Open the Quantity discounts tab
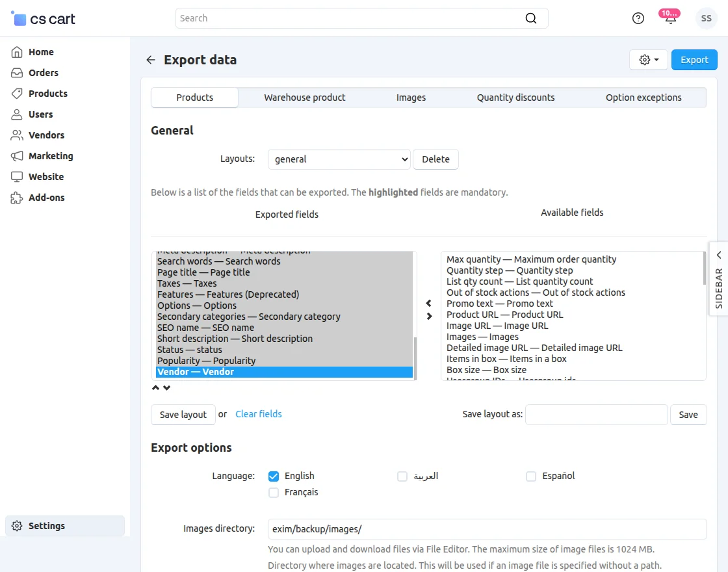 [x=515, y=97]
